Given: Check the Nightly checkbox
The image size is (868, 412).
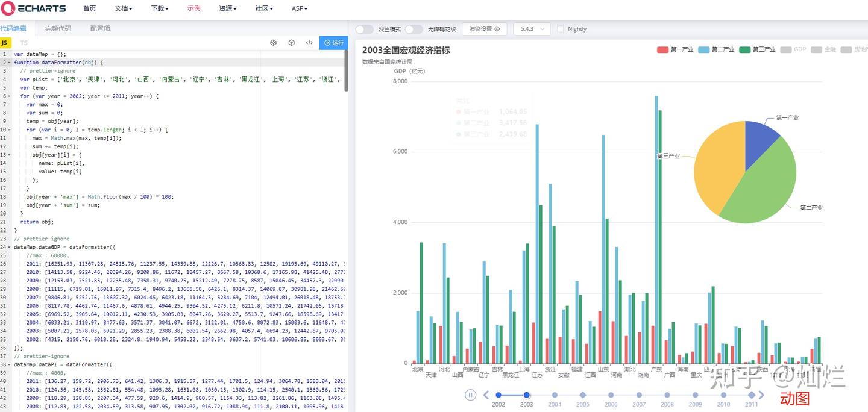Looking at the screenshot, I should click(x=561, y=29).
